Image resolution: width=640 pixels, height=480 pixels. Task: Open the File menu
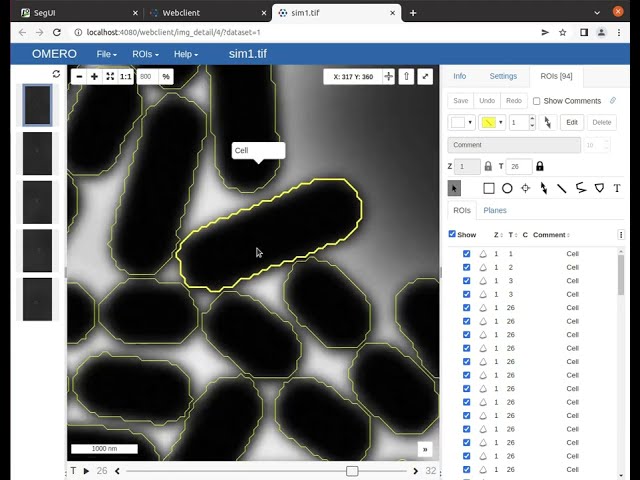(107, 54)
